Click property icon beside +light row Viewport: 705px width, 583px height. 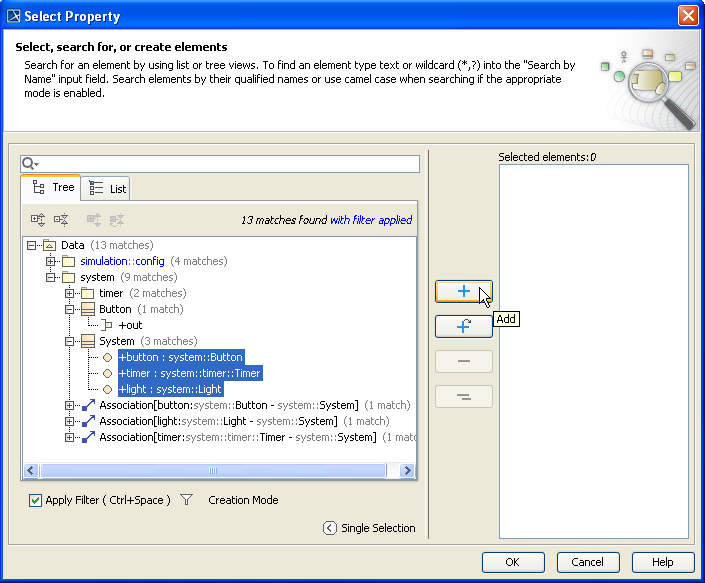[107, 389]
